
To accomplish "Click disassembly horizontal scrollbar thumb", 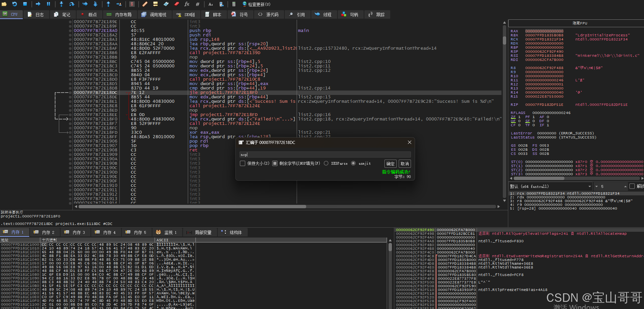I will pos(193,207).
